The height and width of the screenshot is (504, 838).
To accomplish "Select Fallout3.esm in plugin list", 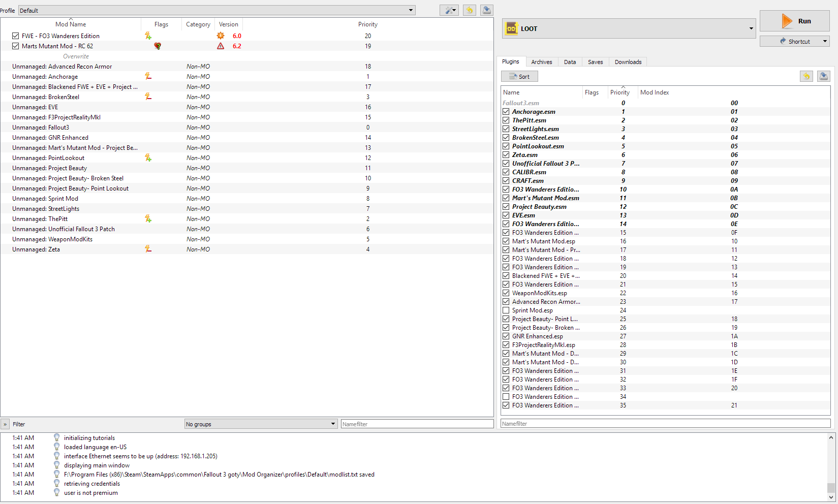I will 665,103.
